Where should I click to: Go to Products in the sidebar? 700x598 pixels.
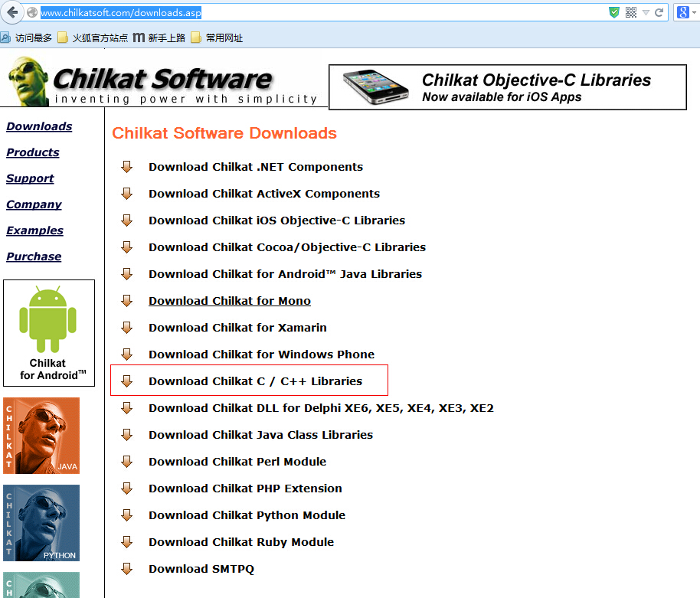[33, 152]
